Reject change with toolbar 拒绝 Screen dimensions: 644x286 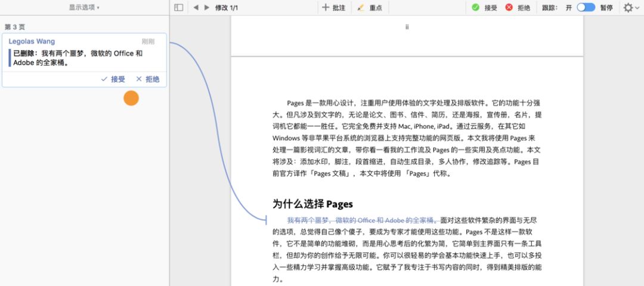click(518, 7)
